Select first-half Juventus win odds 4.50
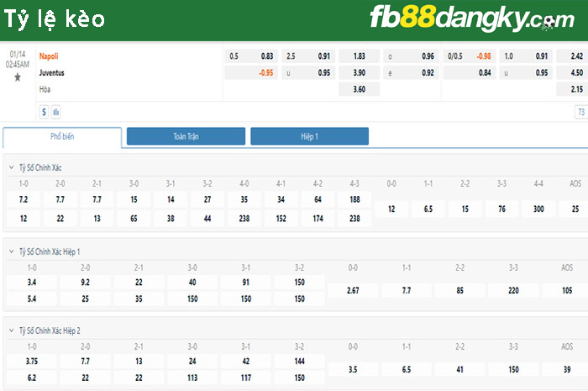 click(x=572, y=73)
